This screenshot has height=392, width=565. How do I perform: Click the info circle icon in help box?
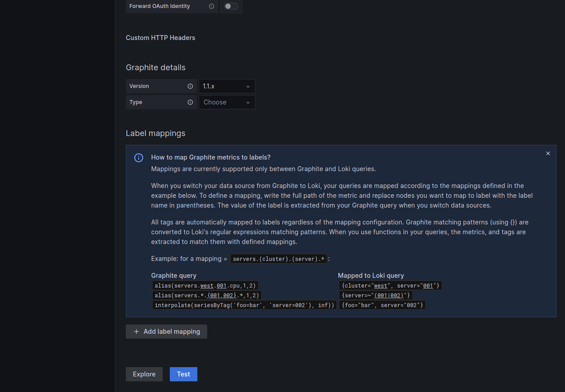click(x=139, y=158)
